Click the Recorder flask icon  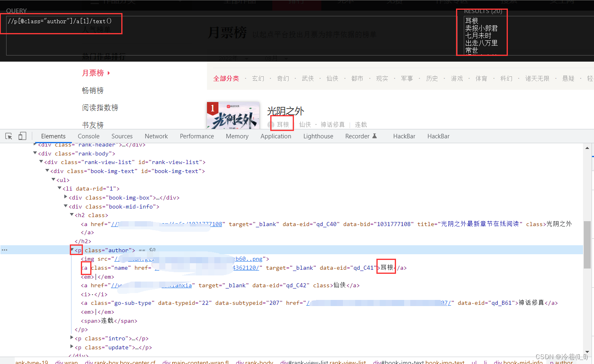click(374, 136)
